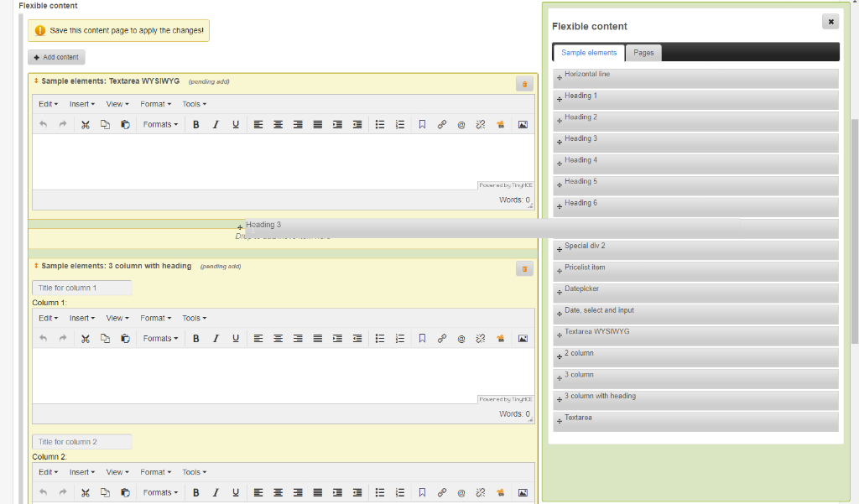Insert an image using the top editor's image icon
Viewport: 859px width, 504px height.
point(523,125)
